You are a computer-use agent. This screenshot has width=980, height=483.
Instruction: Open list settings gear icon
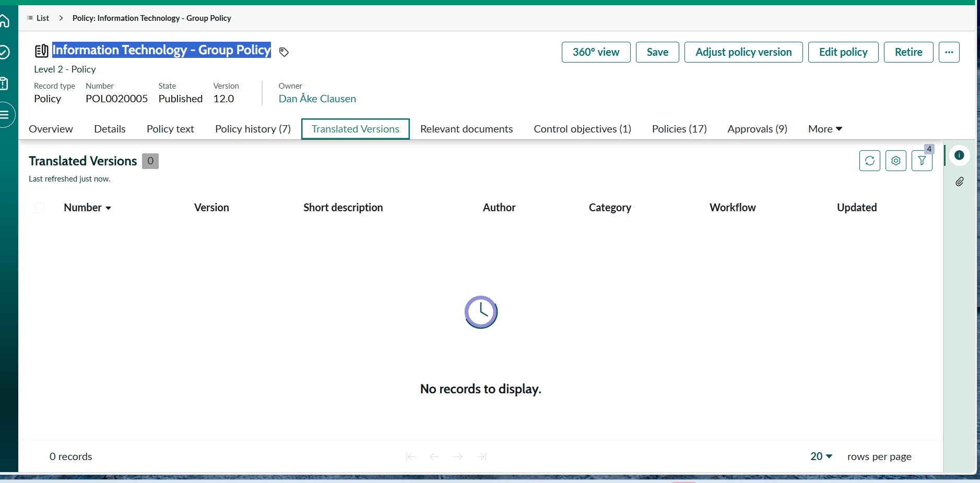(x=895, y=161)
